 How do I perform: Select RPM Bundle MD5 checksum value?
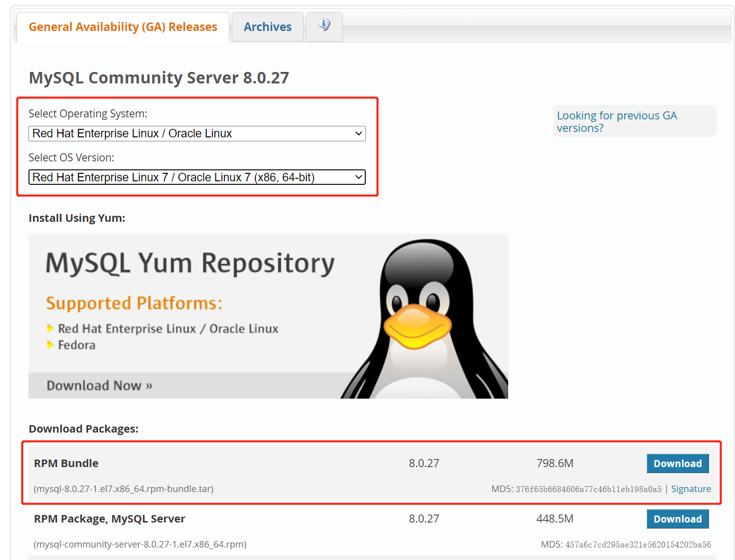[x=588, y=490]
